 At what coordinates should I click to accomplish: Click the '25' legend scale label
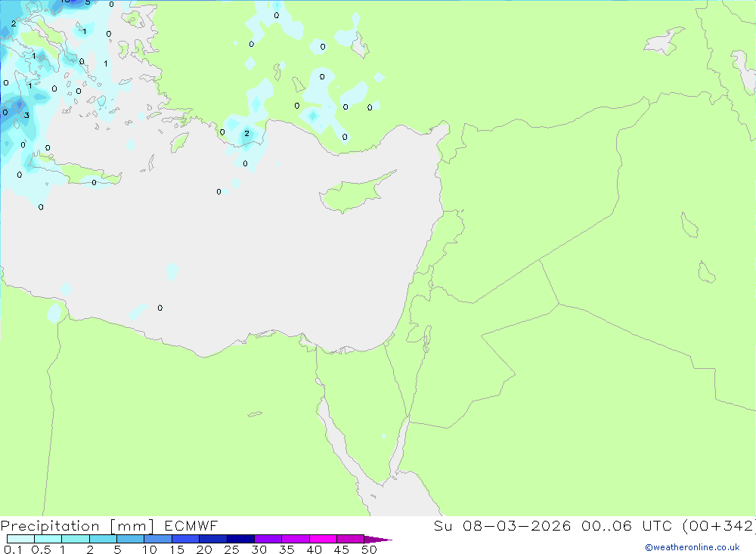232,549
